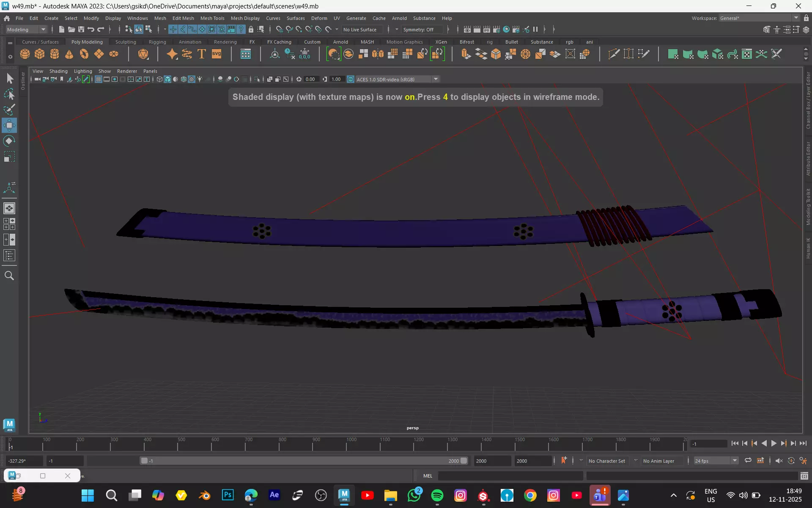Go to start of playback range

click(x=735, y=443)
